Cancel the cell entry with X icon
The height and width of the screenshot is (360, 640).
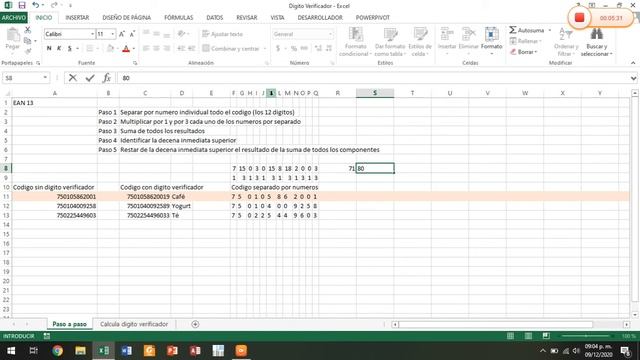coord(73,78)
